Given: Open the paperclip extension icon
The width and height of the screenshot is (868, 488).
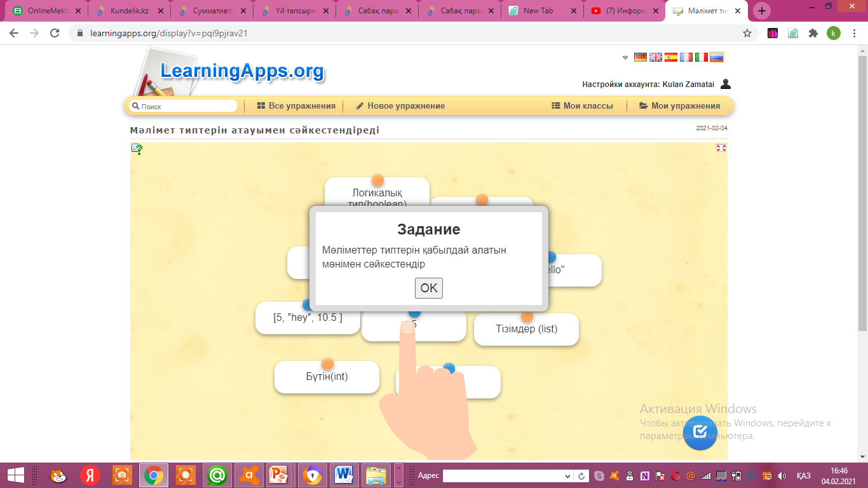Looking at the screenshot, I should (x=793, y=34).
